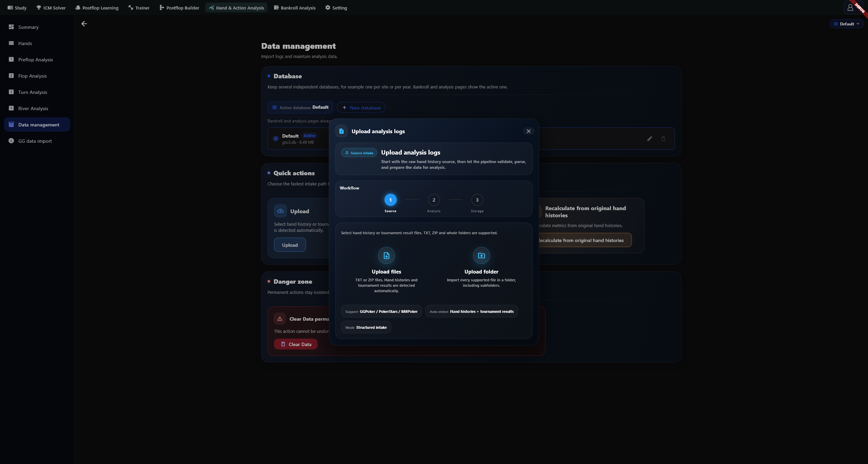868x464 pixels.
Task: Click the Source intake badge
Action: (359, 153)
